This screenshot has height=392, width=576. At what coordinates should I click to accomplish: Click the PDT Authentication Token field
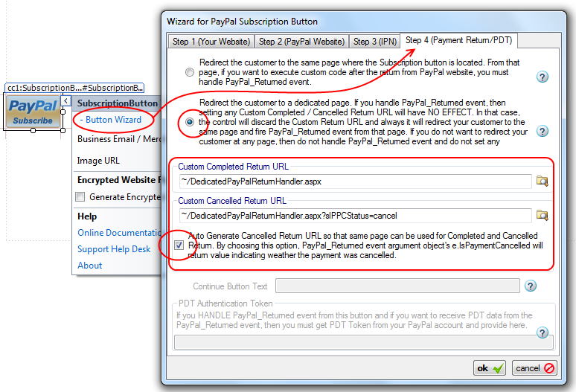(364, 342)
